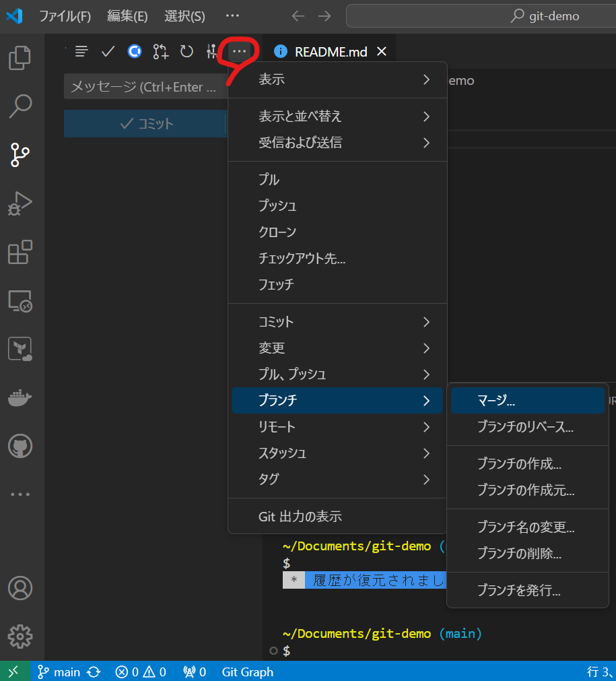Click the ports forwarded indicator in status bar
Viewport: 616px width, 681px height.
pyautogui.click(x=195, y=672)
